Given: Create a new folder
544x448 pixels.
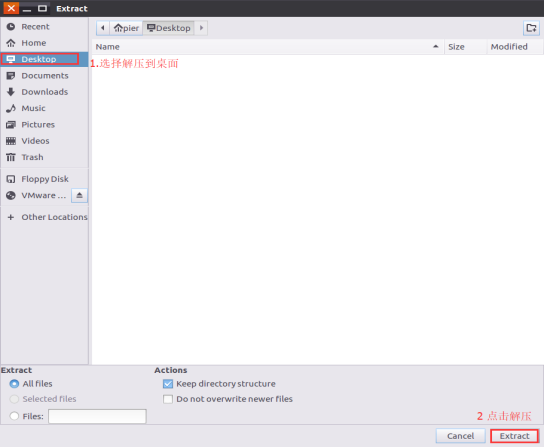Looking at the screenshot, I should pyautogui.click(x=531, y=28).
